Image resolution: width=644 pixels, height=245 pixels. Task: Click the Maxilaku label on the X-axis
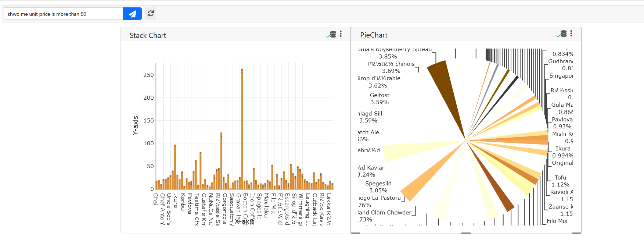(266, 205)
